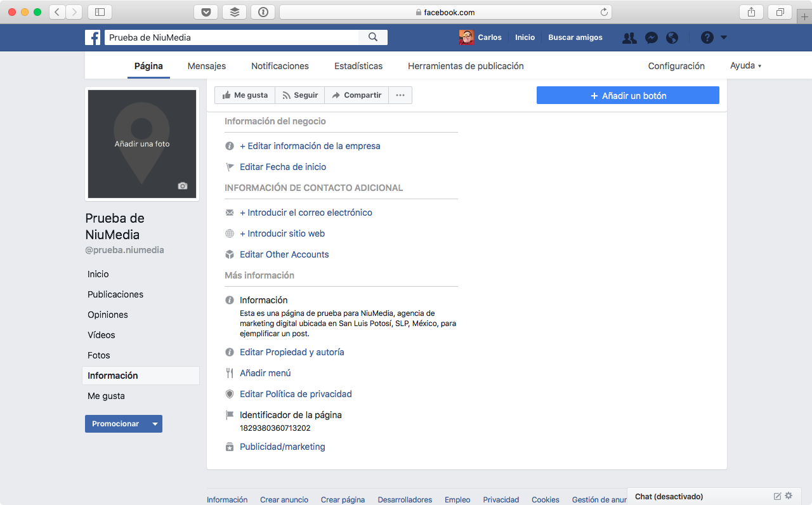Click Inicio in the blue top bar
The image size is (812, 505).
tap(525, 37)
